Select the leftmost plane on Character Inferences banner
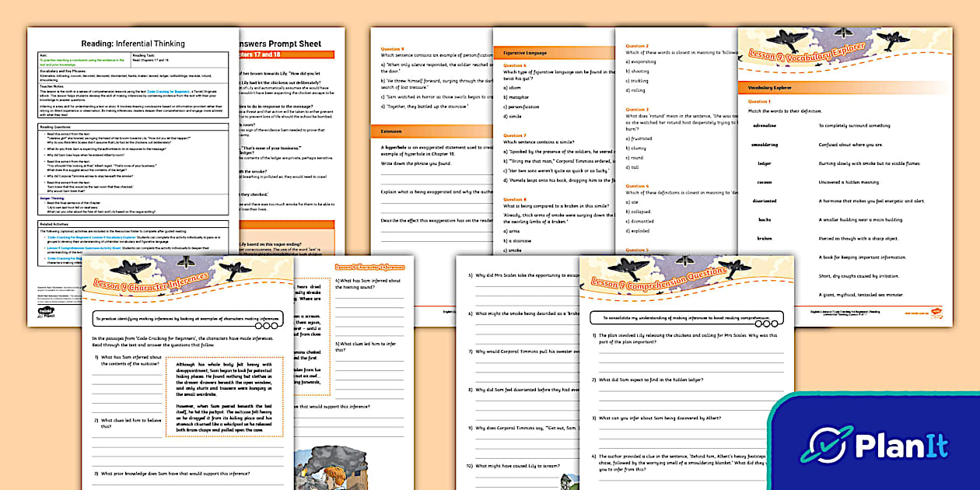The image size is (980, 490). 131,268
